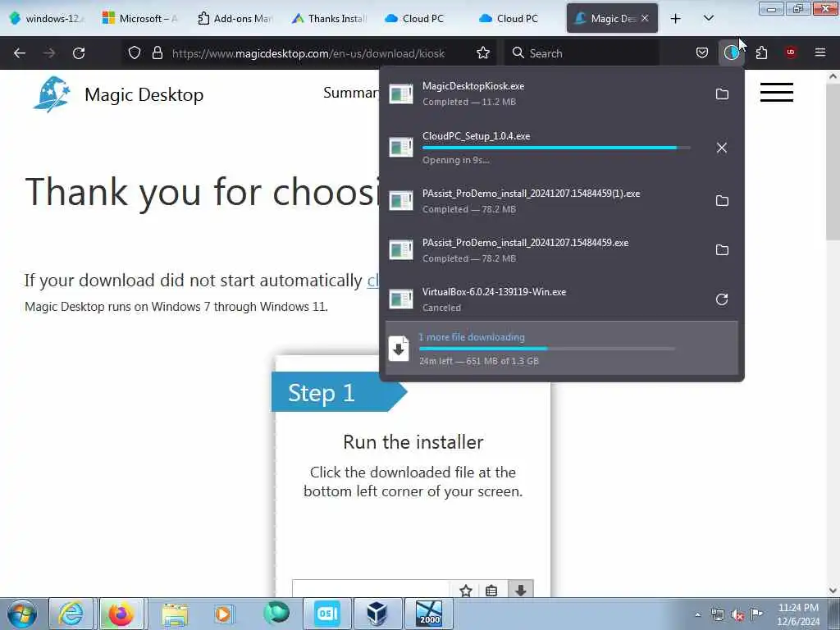The height and width of the screenshot is (630, 840).
Task: Open VirtualBox cube taskbar icon
Action: click(x=377, y=614)
